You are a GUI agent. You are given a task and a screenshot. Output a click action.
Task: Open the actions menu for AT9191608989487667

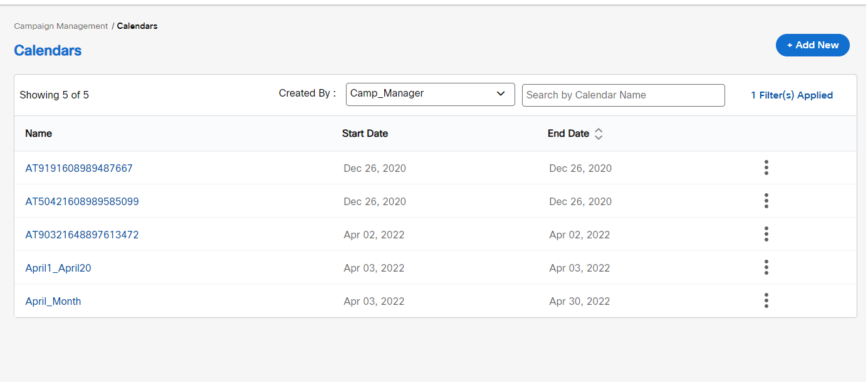pos(766,167)
